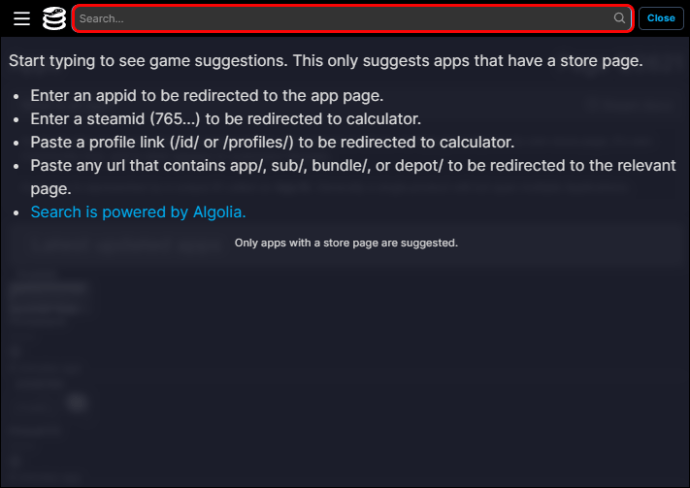Focus the Search... input field
This screenshot has height=488, width=690.
coord(352,18)
